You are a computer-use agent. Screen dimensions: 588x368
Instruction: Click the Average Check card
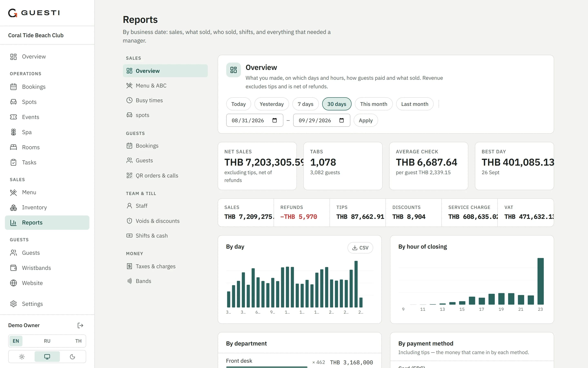[429, 166]
